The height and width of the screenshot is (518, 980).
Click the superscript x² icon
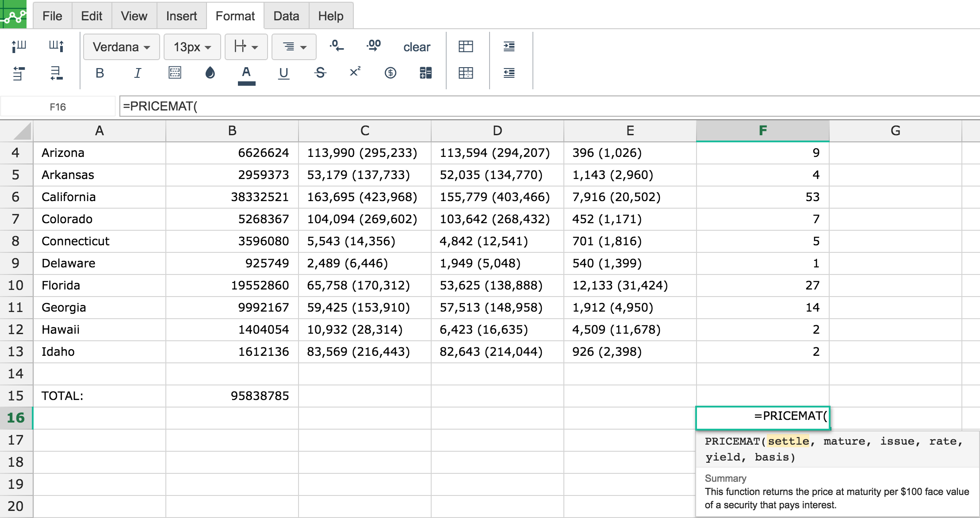click(355, 72)
